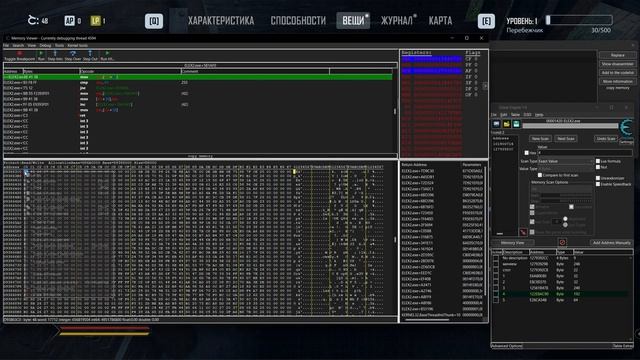This screenshot has height=360, width=640.
Task: Toggle the Not checkbox
Action: 598,167
